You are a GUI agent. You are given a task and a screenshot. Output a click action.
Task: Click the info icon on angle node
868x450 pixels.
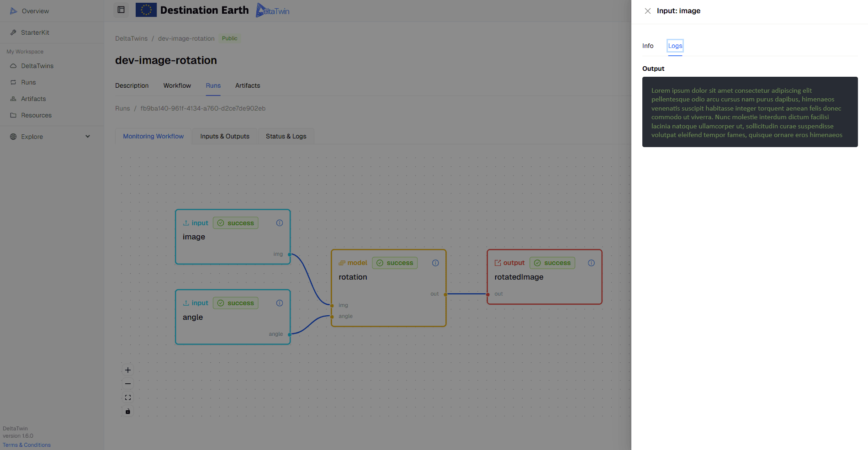point(280,303)
